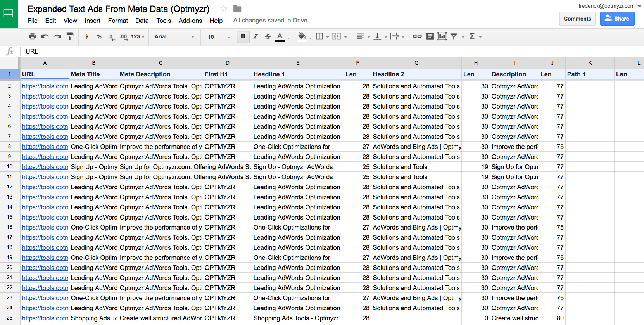
Task: Open the Insert menu
Action: pos(93,21)
